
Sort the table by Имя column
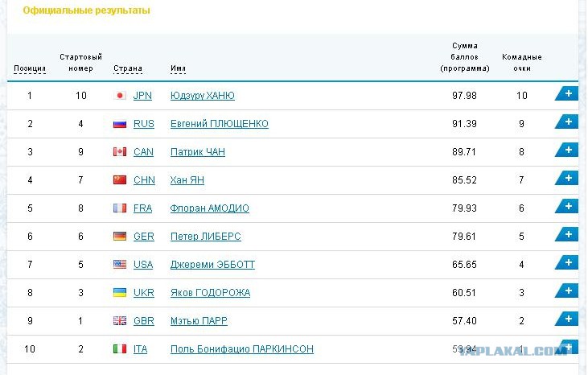(x=178, y=68)
